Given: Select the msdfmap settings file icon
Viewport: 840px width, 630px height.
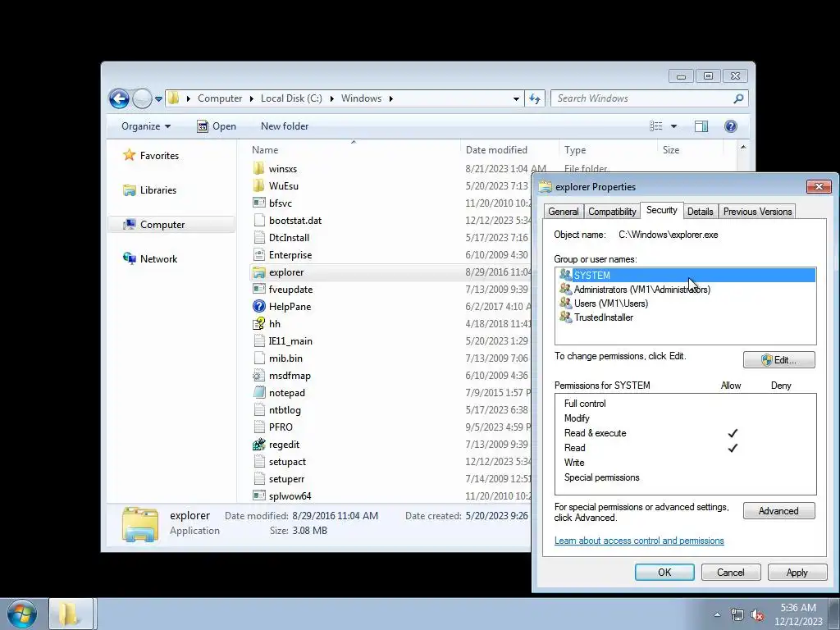Looking at the screenshot, I should click(x=258, y=376).
